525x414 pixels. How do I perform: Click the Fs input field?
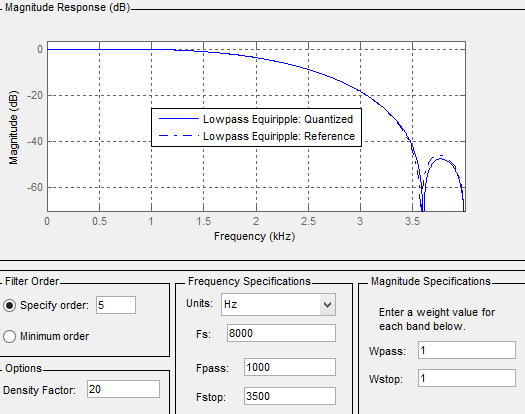click(281, 333)
